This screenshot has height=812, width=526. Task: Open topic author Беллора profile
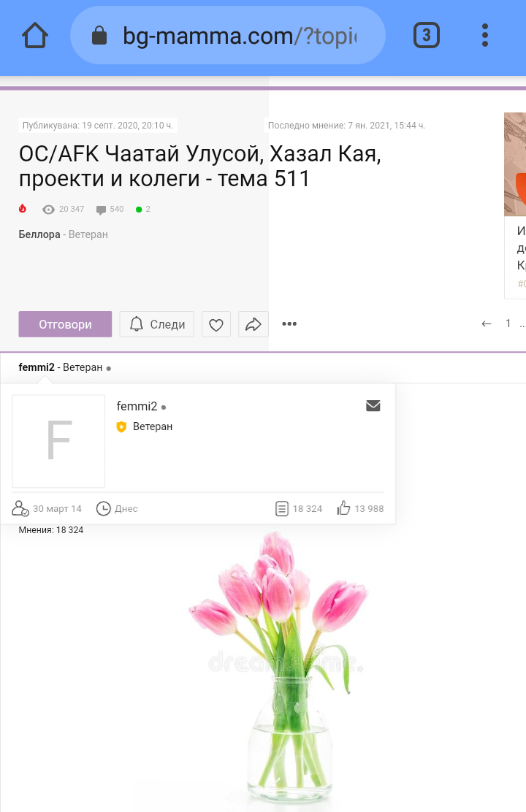(39, 234)
